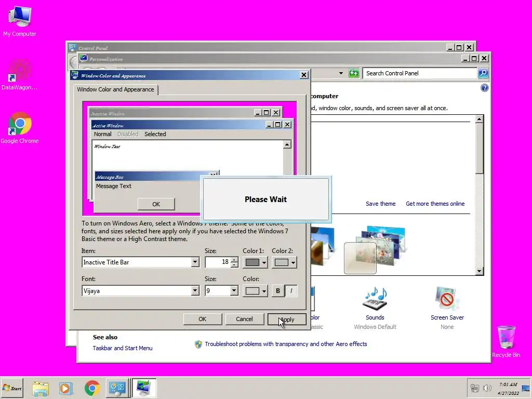The height and width of the screenshot is (399, 532).
Task: Close the Window Color and Appearance dialog
Action: point(304,75)
